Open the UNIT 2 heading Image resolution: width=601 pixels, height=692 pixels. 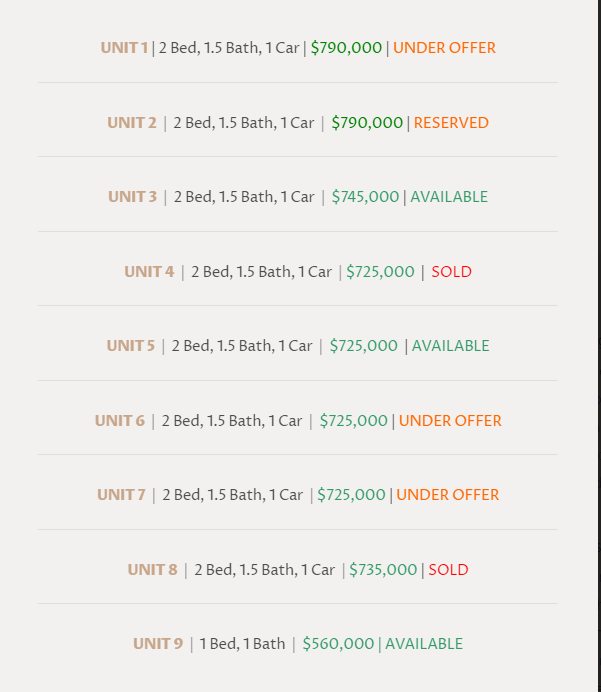[x=132, y=123]
